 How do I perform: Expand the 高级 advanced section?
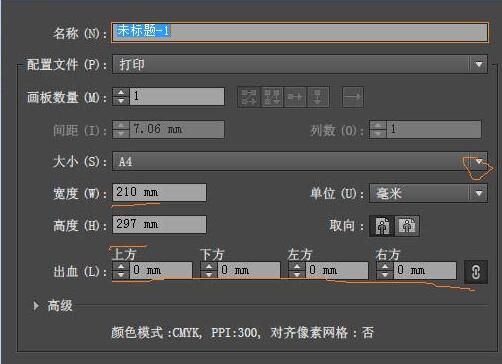click(36, 306)
